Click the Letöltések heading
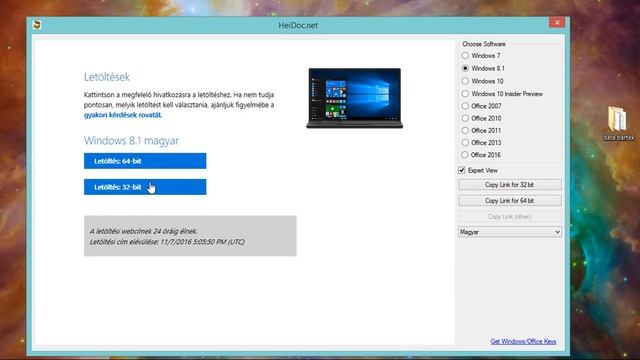 [107, 77]
